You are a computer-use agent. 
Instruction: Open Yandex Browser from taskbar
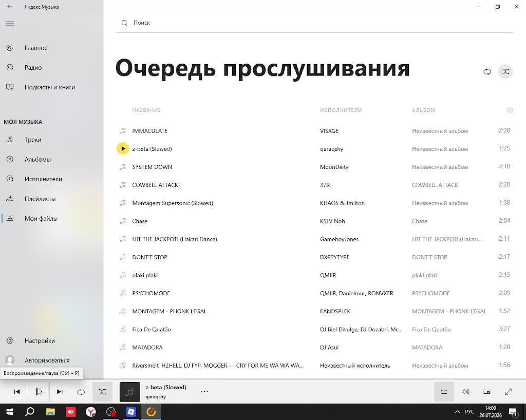pyautogui.click(x=90, y=412)
